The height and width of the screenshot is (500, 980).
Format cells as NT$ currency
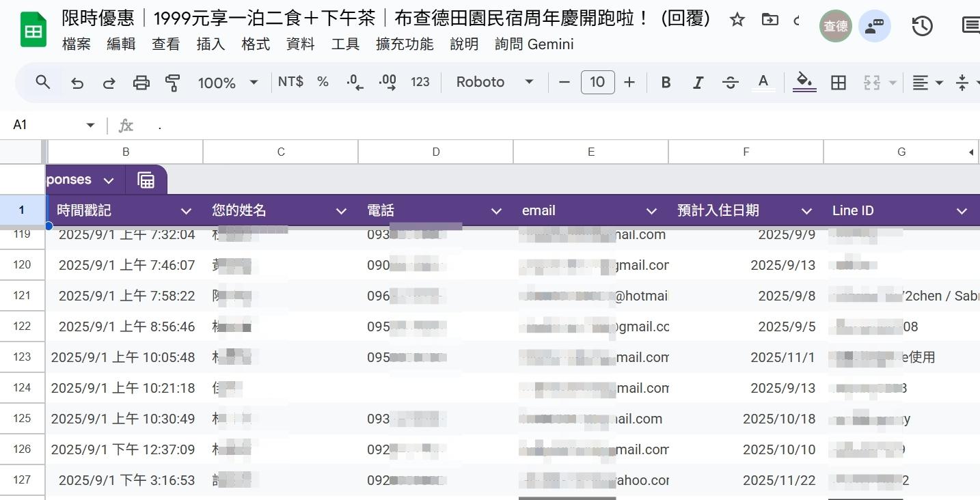click(290, 82)
